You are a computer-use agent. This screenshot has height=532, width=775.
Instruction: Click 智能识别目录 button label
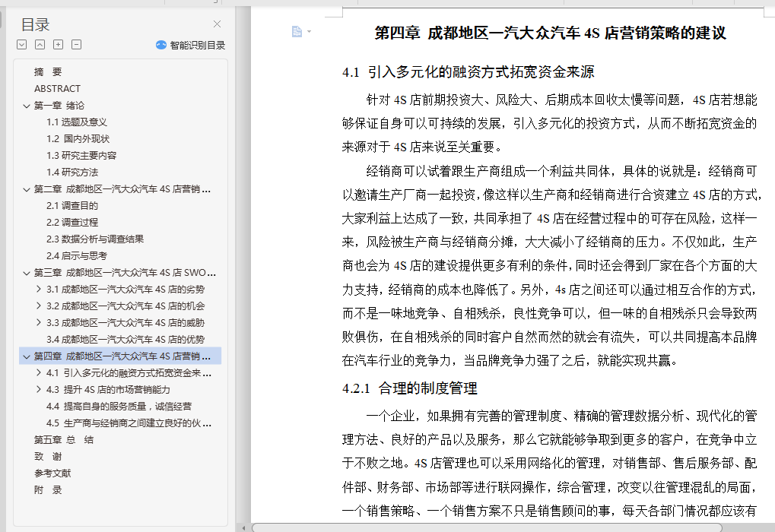coord(198,45)
